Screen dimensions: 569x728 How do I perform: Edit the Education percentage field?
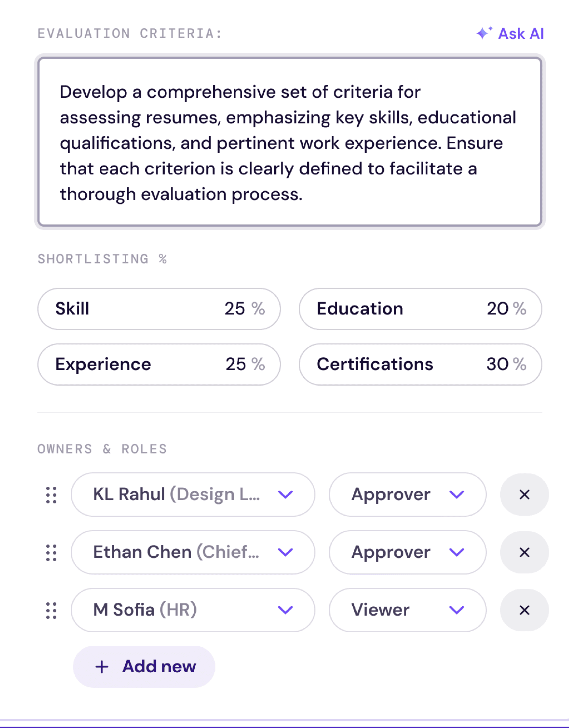click(x=497, y=309)
